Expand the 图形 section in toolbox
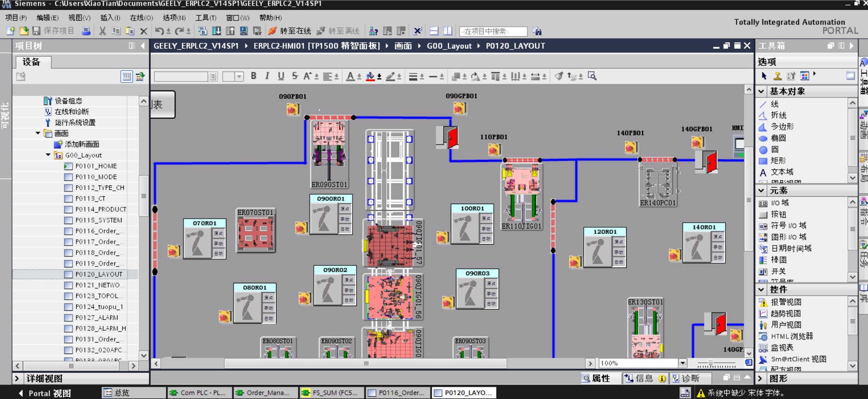Image resolution: width=868 pixels, height=399 pixels. 761,379
